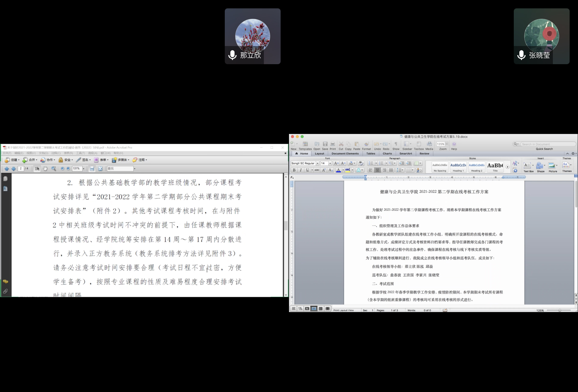Open the attachments paperclip panel in Acrobat
This screenshot has width=578, height=392.
[6, 291]
